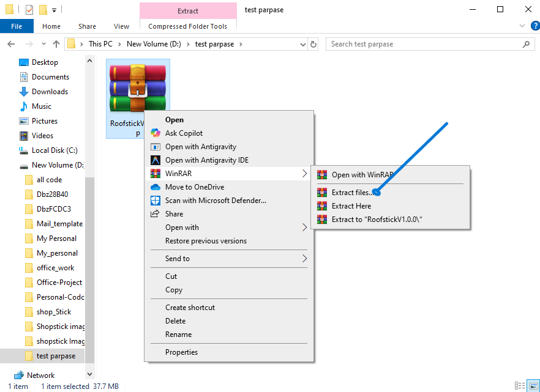Open the address bar history dropdown
Image resolution: width=540 pixels, height=392 pixels.
pyautogui.click(x=302, y=45)
